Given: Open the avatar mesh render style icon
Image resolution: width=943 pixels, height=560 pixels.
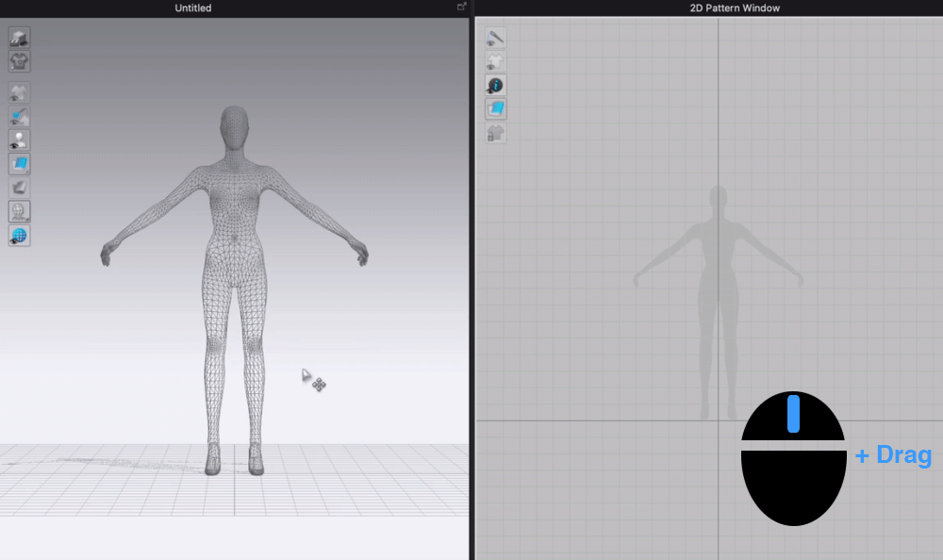Looking at the screenshot, I should (x=19, y=212).
